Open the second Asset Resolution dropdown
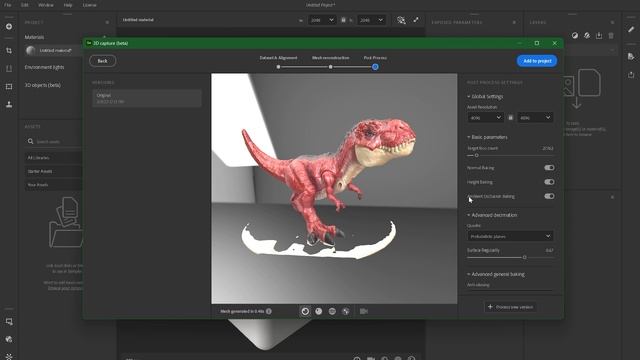This screenshot has width=640, height=360. (536, 118)
